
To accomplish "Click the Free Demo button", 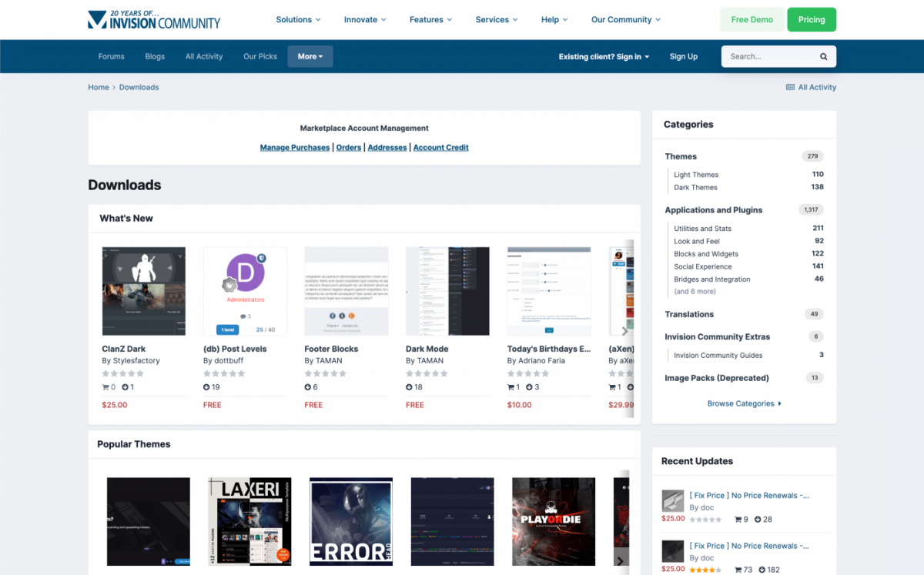I will pyautogui.click(x=752, y=20).
